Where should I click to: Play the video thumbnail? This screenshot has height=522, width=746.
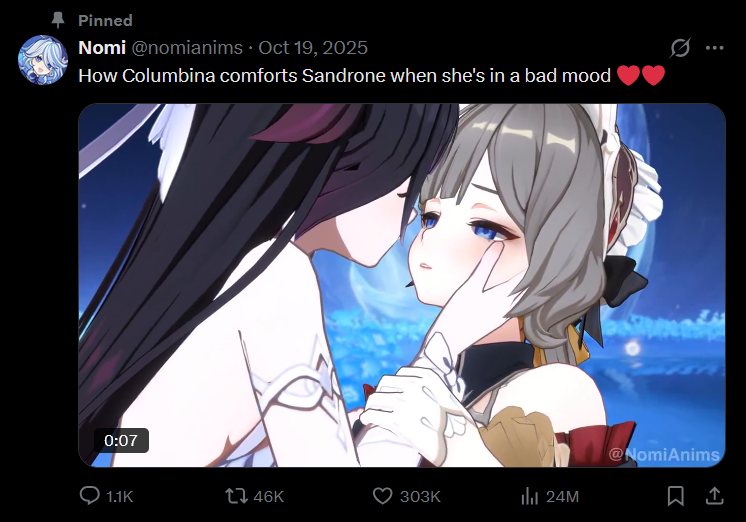pyautogui.click(x=402, y=285)
